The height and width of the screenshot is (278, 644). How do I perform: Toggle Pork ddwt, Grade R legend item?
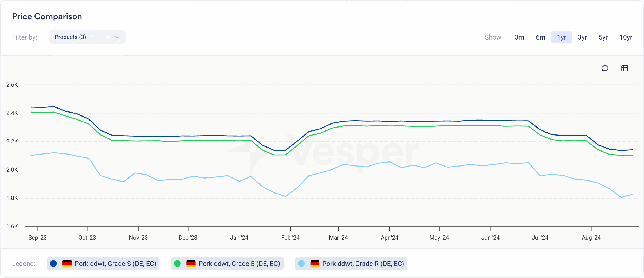point(351,264)
